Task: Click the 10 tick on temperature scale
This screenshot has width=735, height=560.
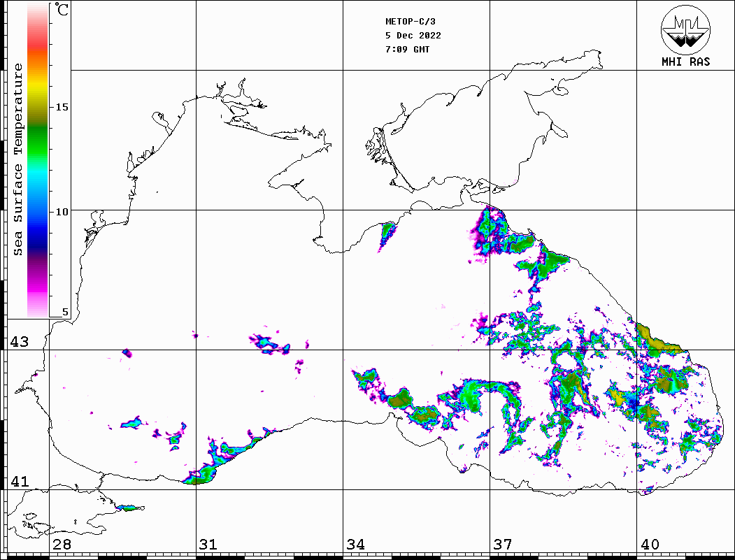Action: (62, 212)
